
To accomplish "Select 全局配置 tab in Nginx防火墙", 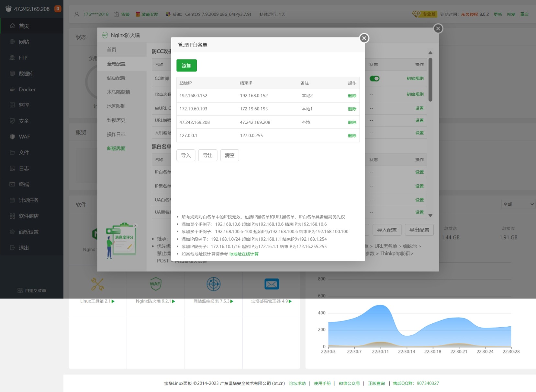I will 122,64.
